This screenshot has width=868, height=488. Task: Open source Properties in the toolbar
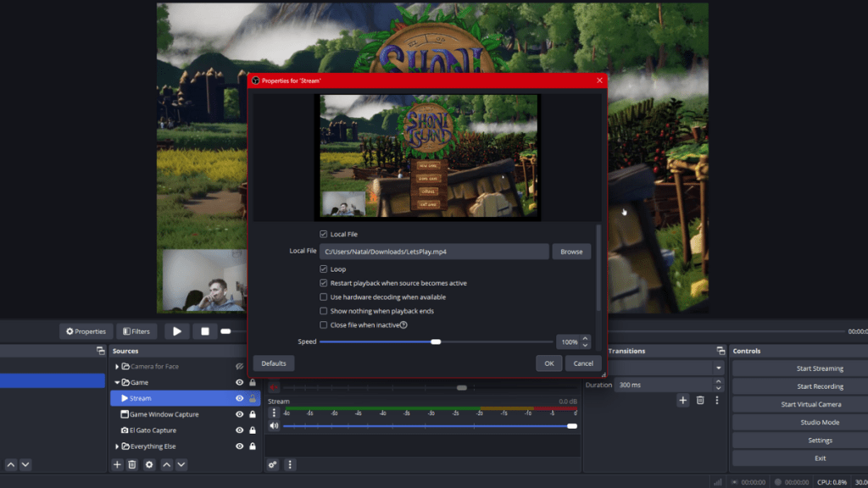(86, 331)
